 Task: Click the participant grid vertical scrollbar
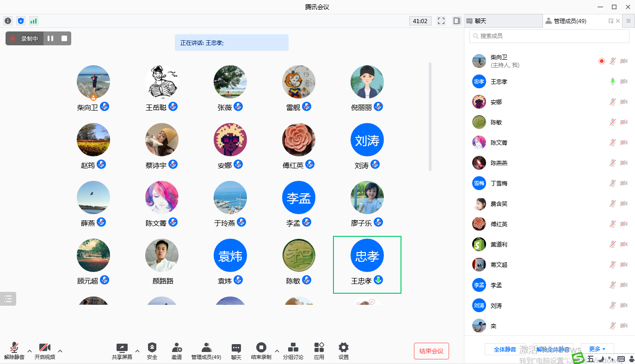click(431, 117)
